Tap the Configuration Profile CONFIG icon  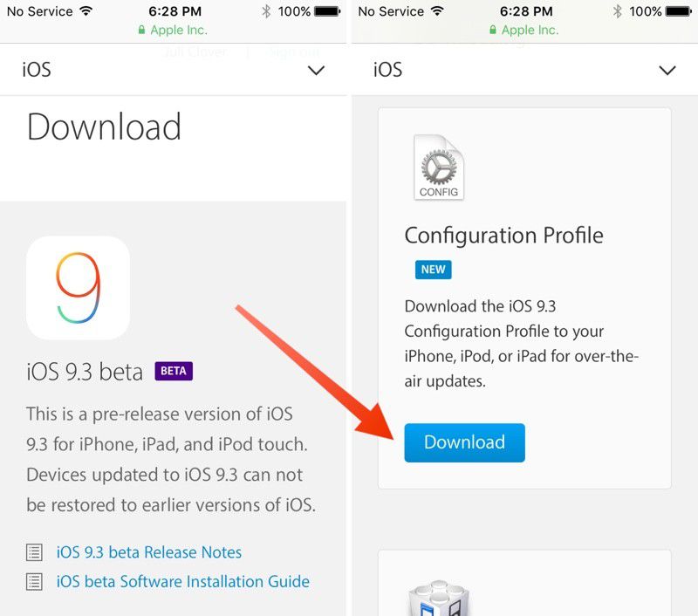click(x=439, y=167)
